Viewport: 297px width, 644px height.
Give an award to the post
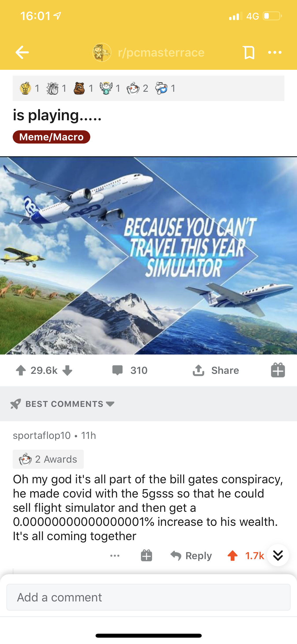tap(278, 370)
